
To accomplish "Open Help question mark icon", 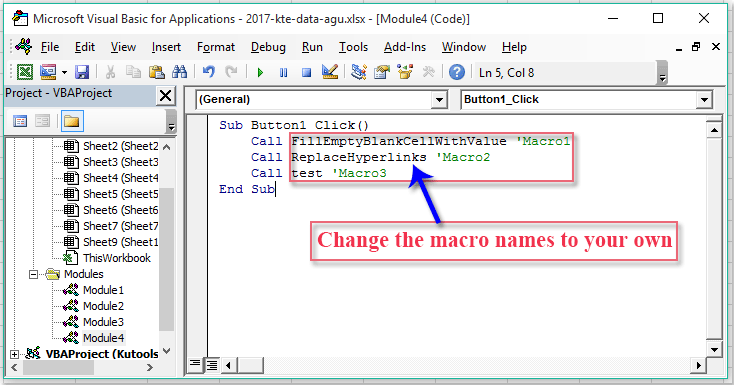I will [x=457, y=72].
